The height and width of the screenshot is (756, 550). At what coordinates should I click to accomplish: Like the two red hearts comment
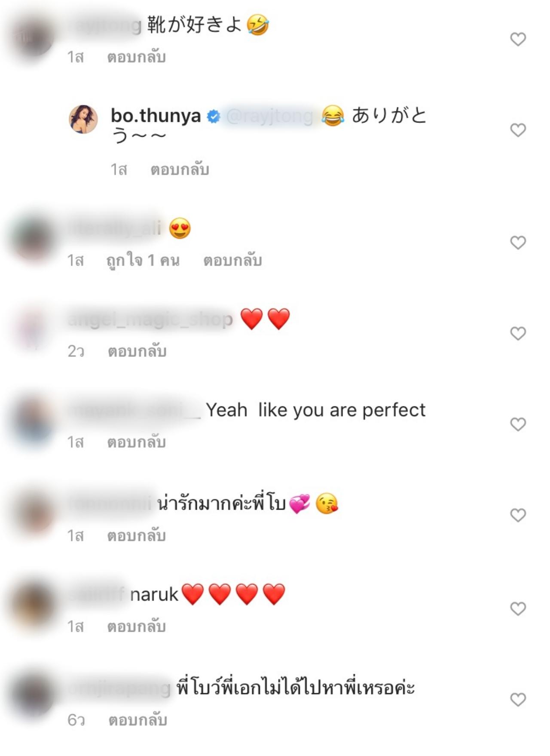click(x=518, y=333)
